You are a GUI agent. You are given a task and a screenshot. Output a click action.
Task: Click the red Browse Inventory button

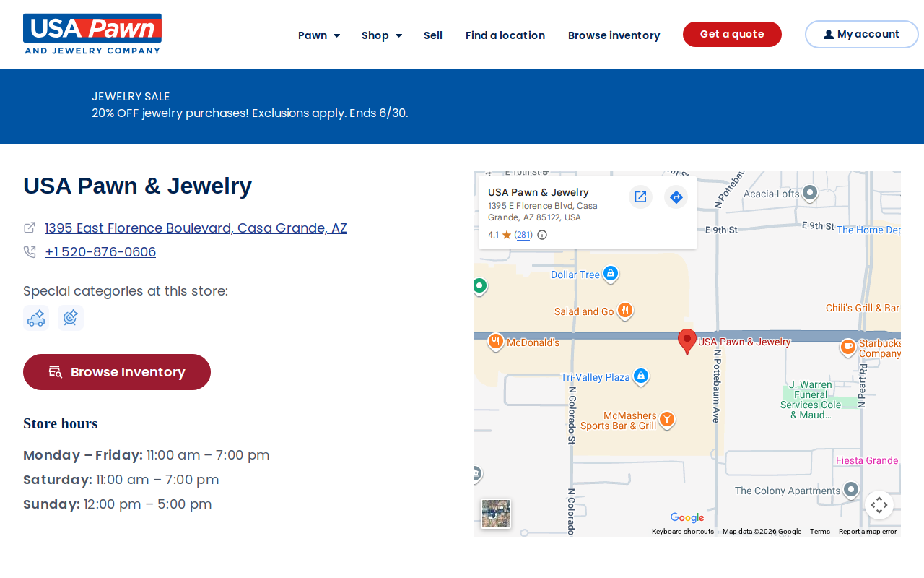pyautogui.click(x=117, y=372)
